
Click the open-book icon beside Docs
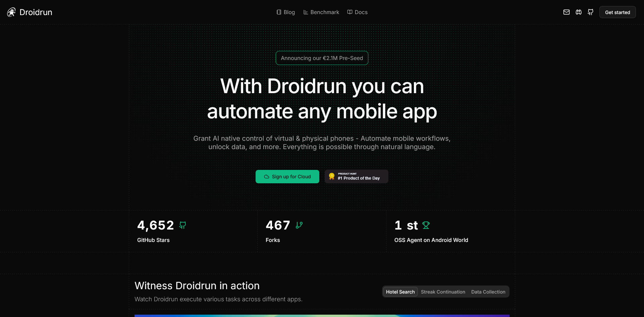tap(350, 12)
